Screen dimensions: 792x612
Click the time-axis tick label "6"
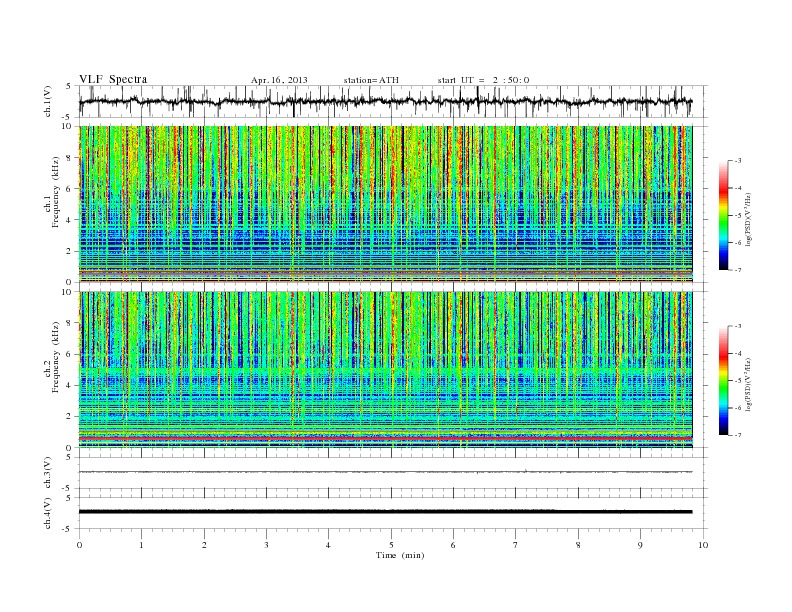(x=453, y=545)
